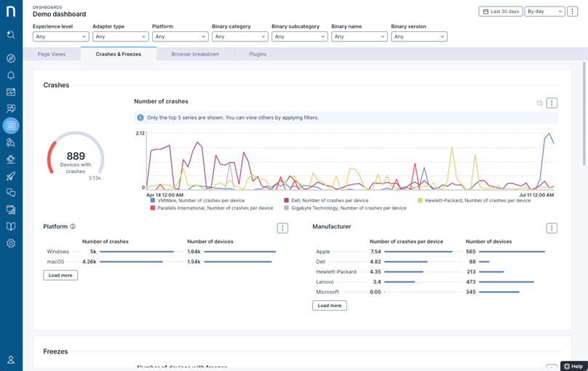Open the Experience level dropdown
588x371 pixels.
click(x=60, y=36)
